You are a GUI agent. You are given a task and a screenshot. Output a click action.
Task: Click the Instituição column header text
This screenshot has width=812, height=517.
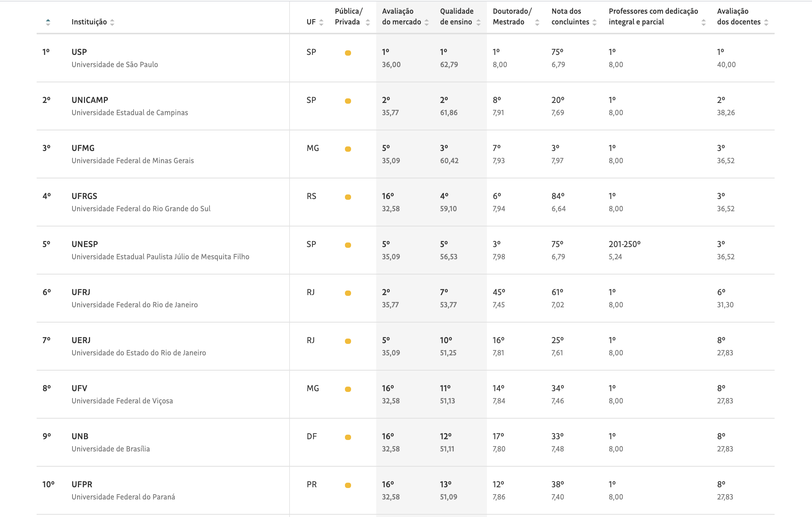pos(89,22)
